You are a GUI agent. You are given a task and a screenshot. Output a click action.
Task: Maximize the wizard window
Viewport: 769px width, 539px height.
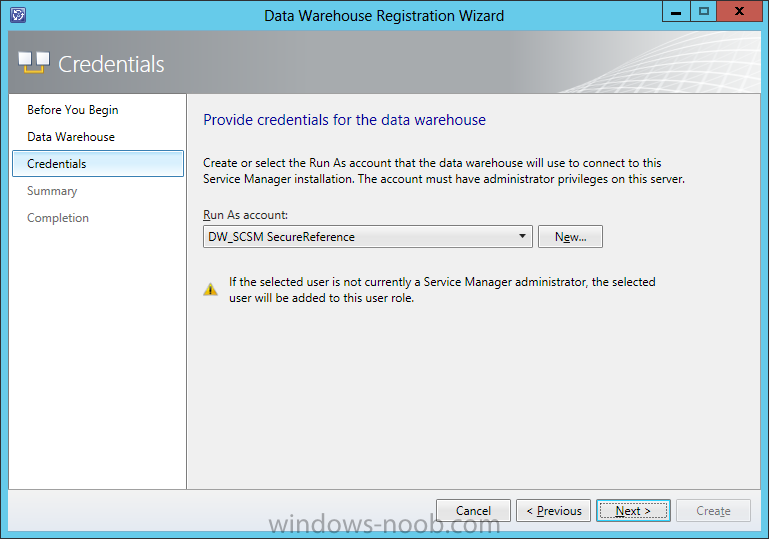(704, 11)
